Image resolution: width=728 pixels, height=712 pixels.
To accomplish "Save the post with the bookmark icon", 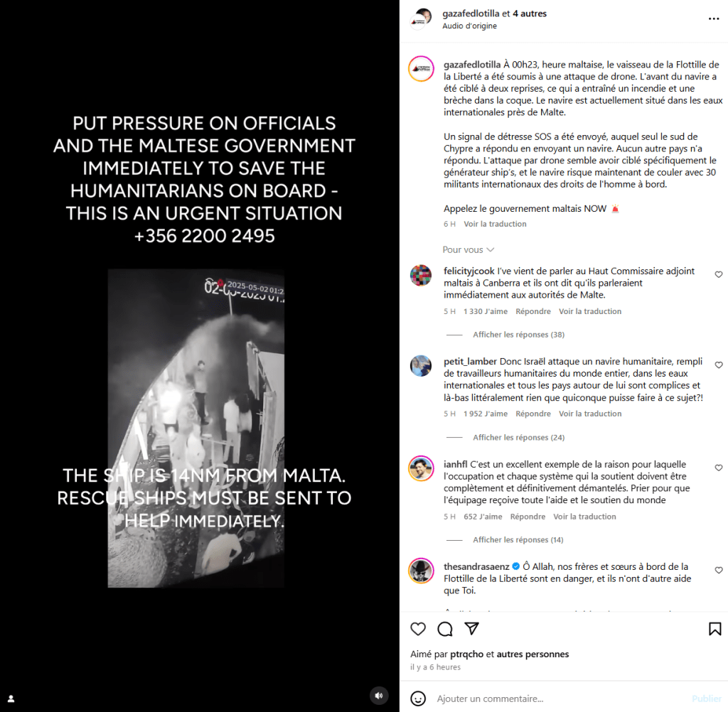I will (x=715, y=629).
